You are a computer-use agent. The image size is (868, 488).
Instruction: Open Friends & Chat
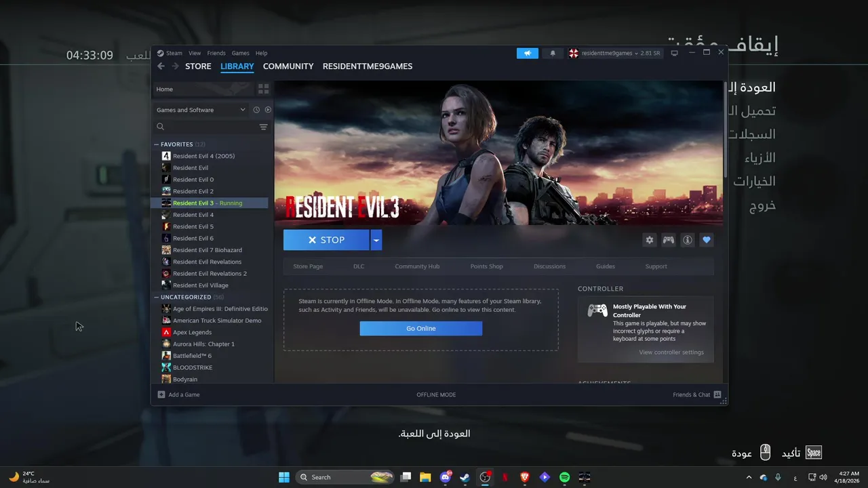(696, 394)
